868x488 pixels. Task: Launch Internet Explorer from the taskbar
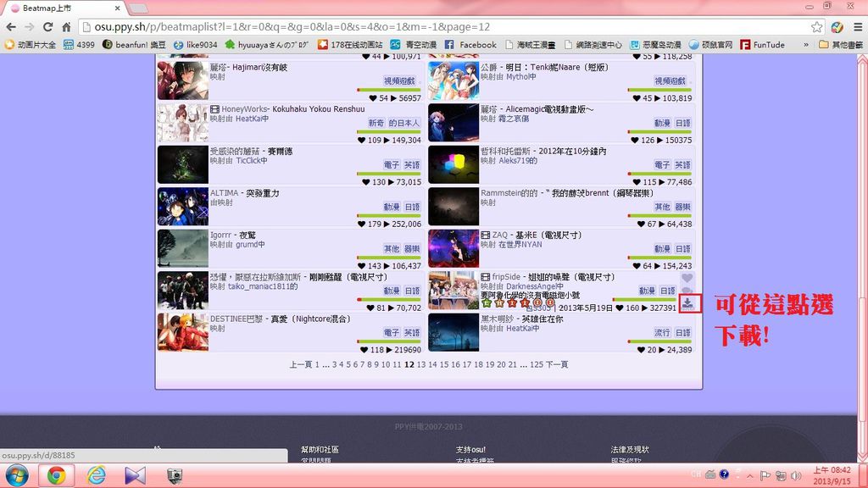(x=97, y=475)
